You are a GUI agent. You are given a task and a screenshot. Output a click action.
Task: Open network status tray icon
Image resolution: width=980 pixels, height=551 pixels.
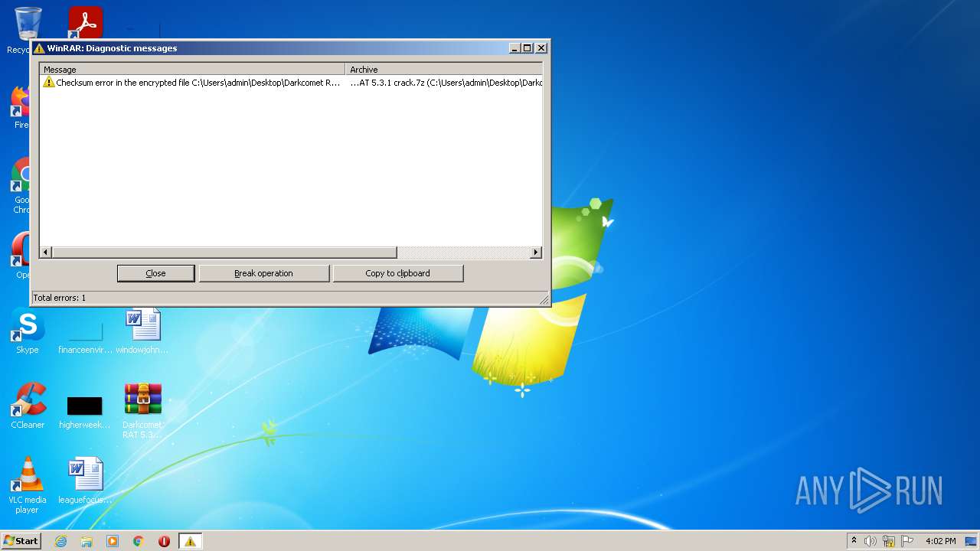(889, 541)
